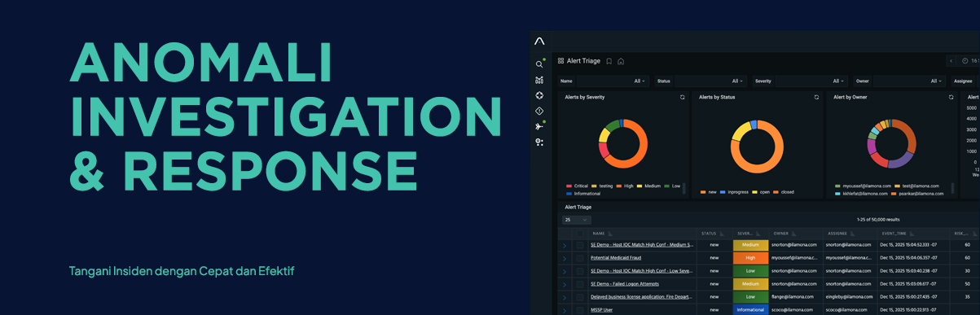
Task: Sort by the SEVERITY column icon
Action: 758,234
